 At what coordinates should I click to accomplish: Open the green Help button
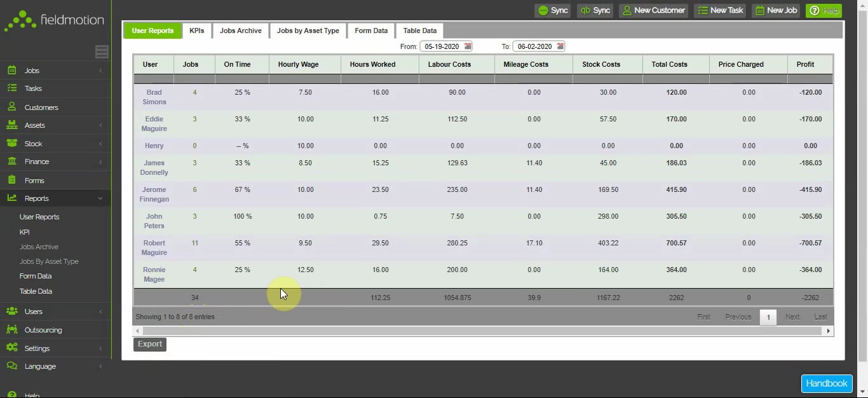(824, 10)
